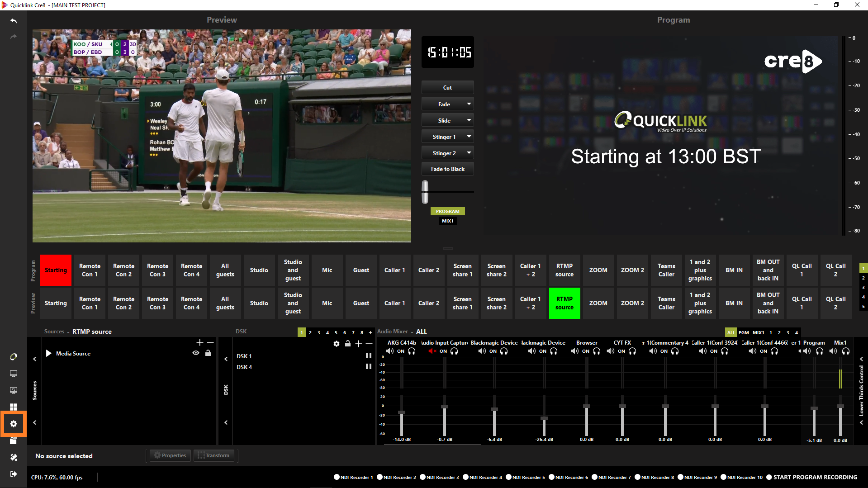Add a DSK layer with plus icon
Image resolution: width=868 pixels, height=488 pixels.
pyautogui.click(x=359, y=344)
